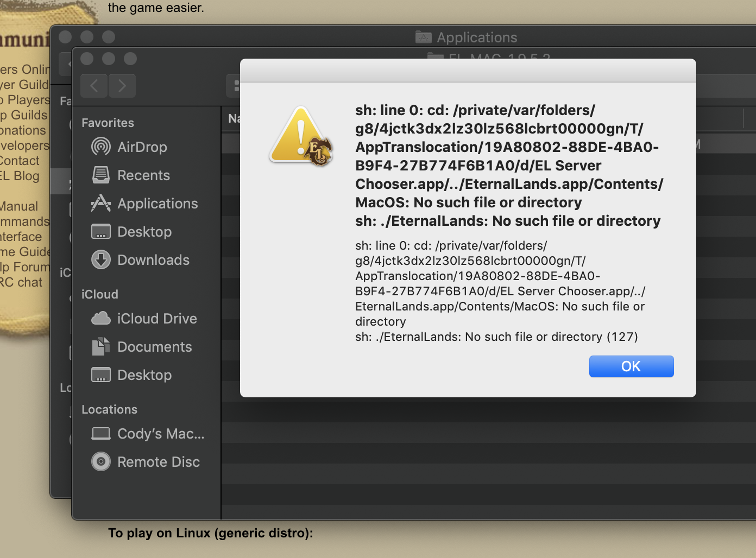This screenshot has height=558, width=756.
Task: Click the zoom button of the front Finder window
Action: coord(130,59)
